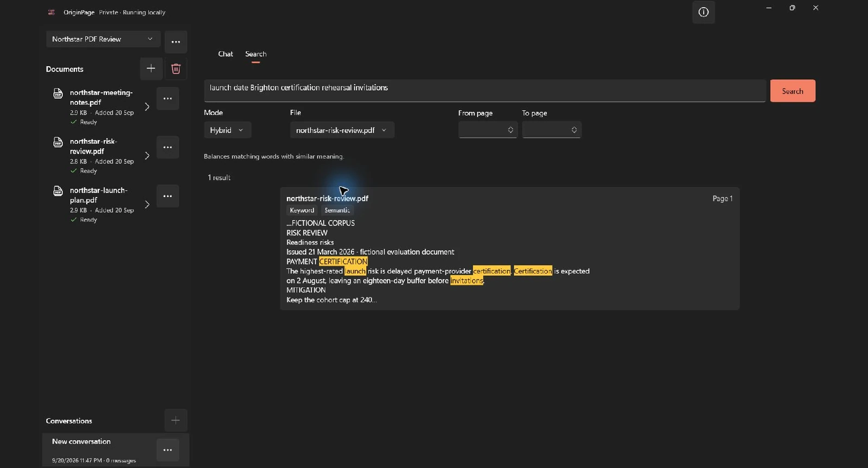Open options menu for northstar-risk-review.pdf
Viewport: 868px width, 468px height.
tap(168, 147)
